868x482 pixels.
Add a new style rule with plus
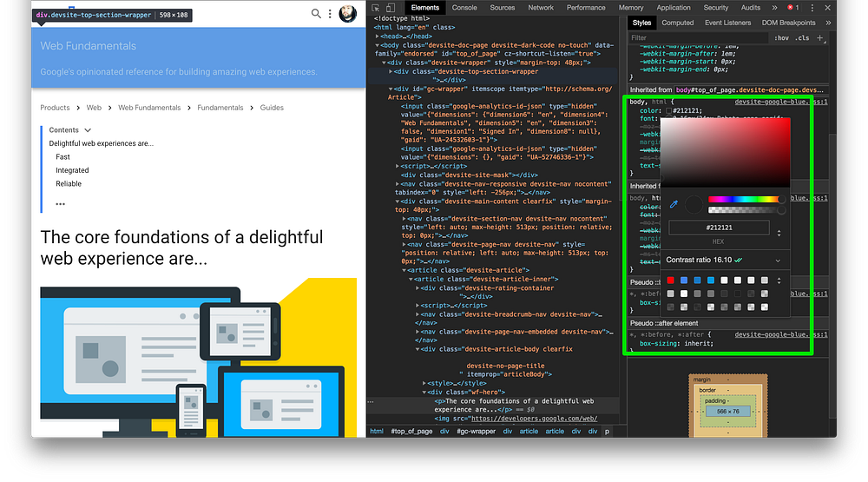click(820, 37)
